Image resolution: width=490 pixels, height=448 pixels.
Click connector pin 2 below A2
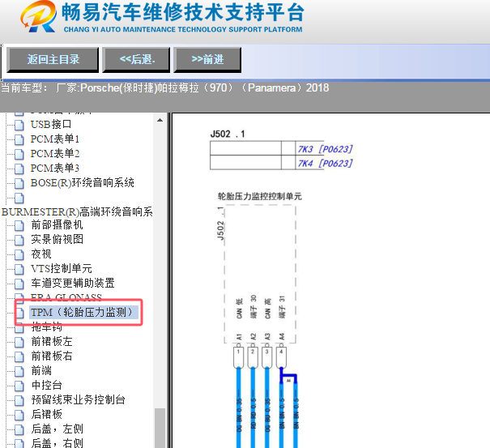253,356
